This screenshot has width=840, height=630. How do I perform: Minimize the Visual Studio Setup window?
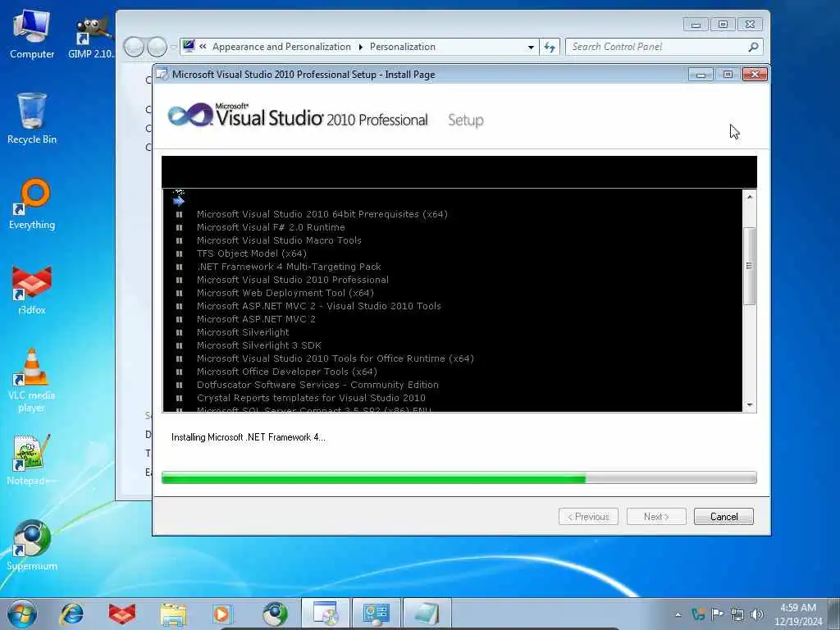[x=701, y=75]
